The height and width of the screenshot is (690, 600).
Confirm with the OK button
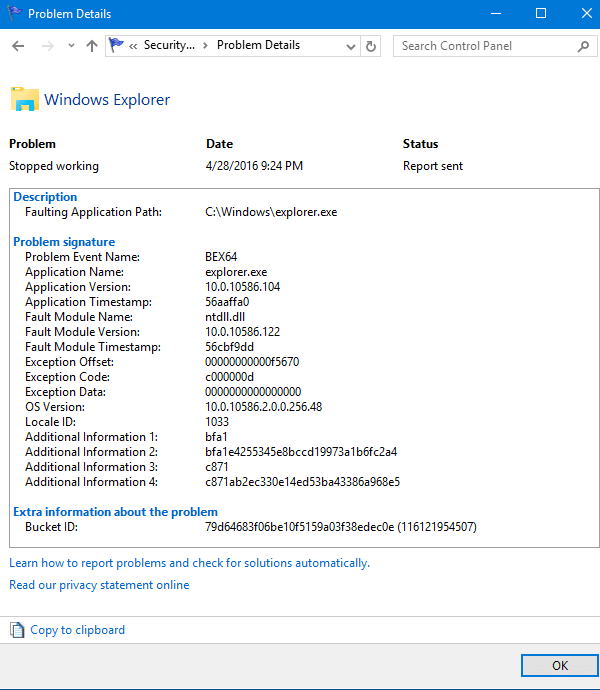[560, 665]
